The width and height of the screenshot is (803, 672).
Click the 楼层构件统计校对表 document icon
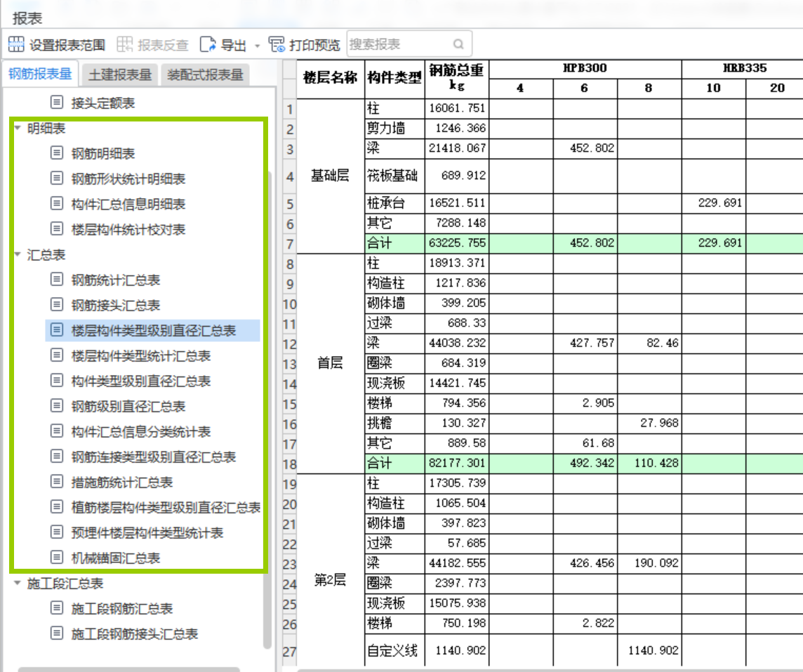[57, 228]
